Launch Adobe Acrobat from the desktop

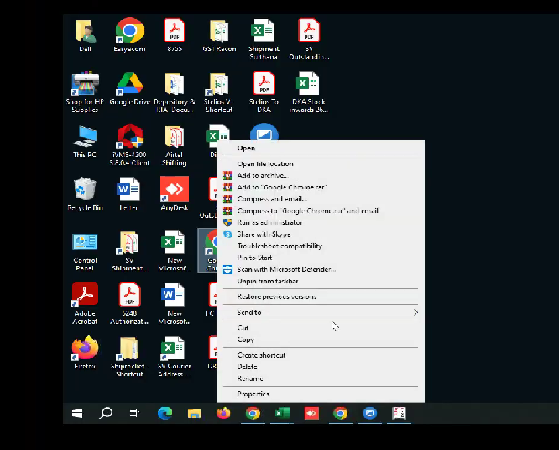[x=85, y=303]
